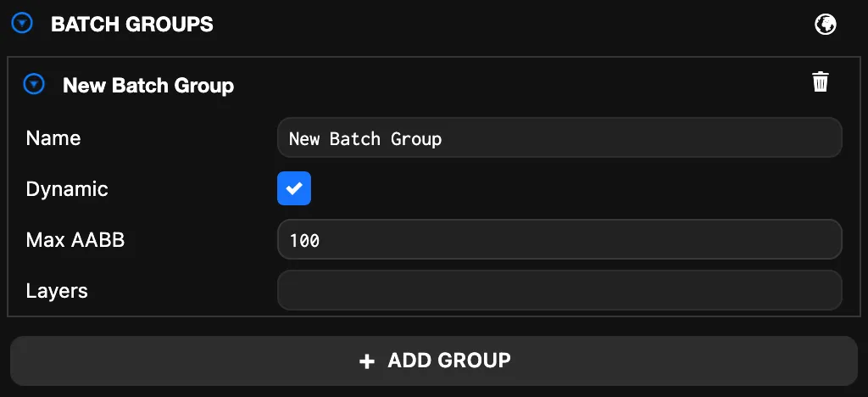This screenshot has width=868, height=397.
Task: Collapse the Batch Groups section arrow
Action: (22, 24)
